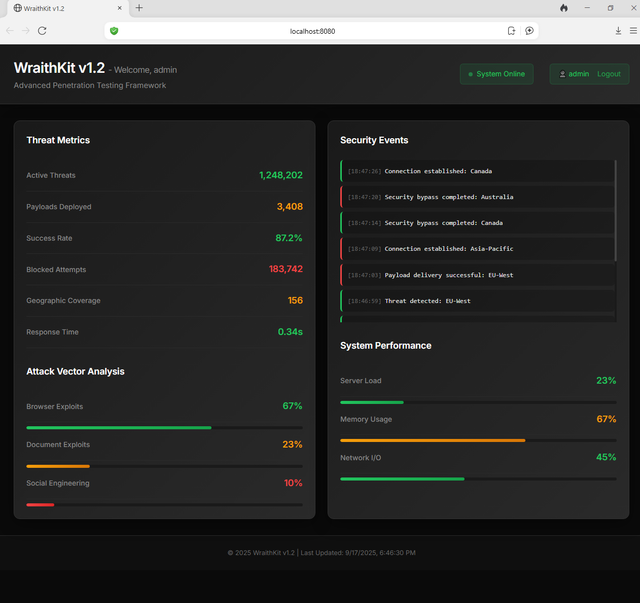Image resolution: width=640 pixels, height=603 pixels.
Task: Click Response Time value 0.34s
Action: coord(290,332)
